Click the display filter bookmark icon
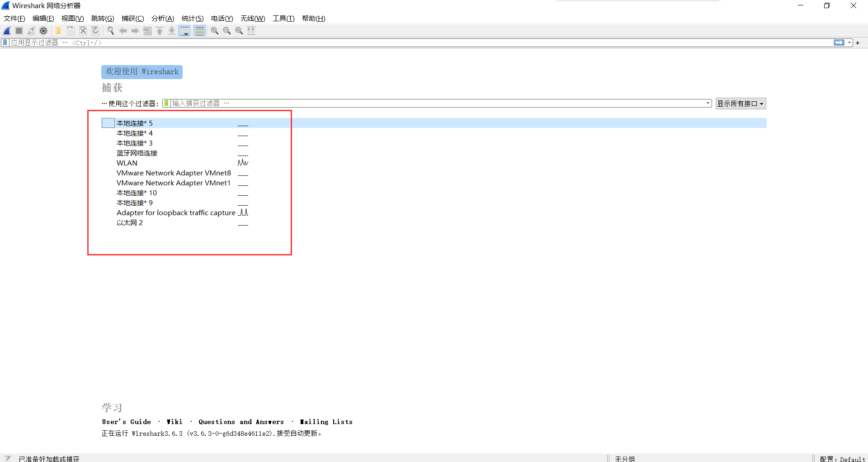The width and height of the screenshot is (868, 462). pyautogui.click(x=5, y=42)
